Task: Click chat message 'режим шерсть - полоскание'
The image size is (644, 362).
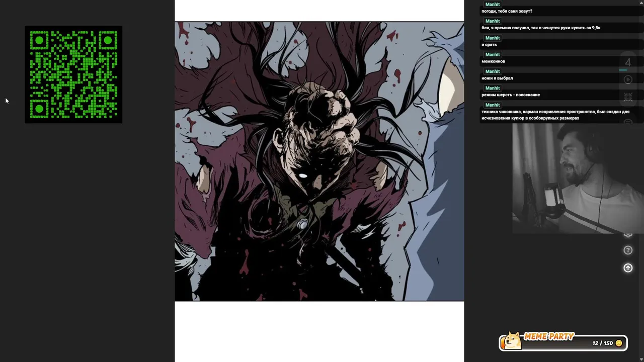Action: point(511,95)
